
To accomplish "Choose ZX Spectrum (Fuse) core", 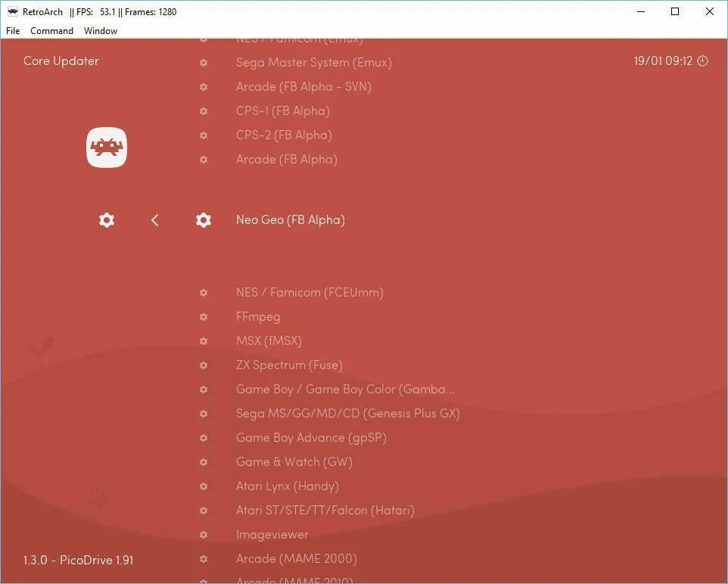I will tap(289, 365).
